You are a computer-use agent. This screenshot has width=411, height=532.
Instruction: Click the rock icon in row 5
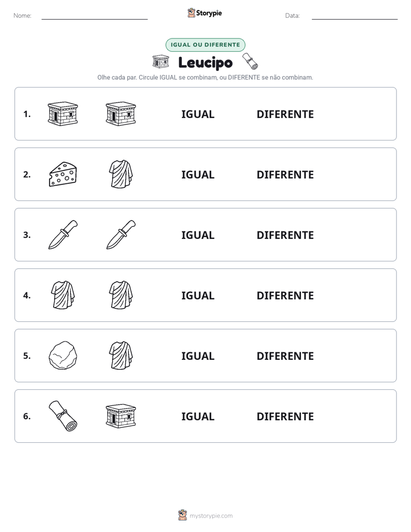point(63,356)
